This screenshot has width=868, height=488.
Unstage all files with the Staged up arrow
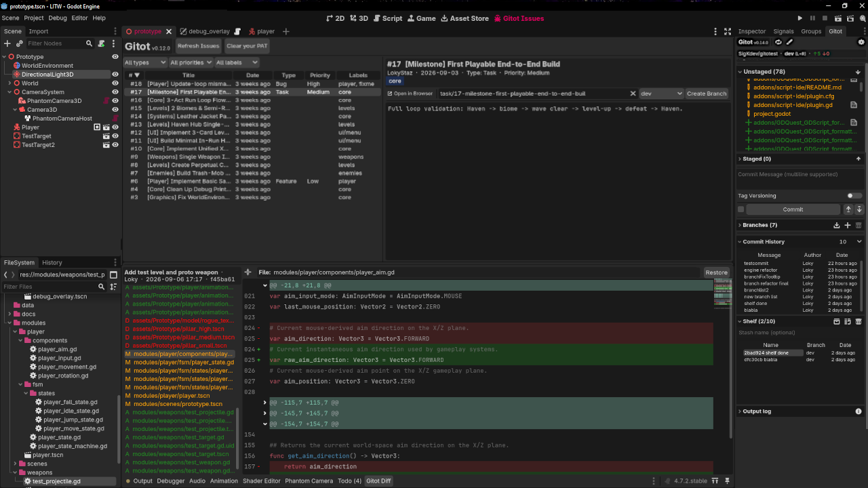[x=858, y=159]
